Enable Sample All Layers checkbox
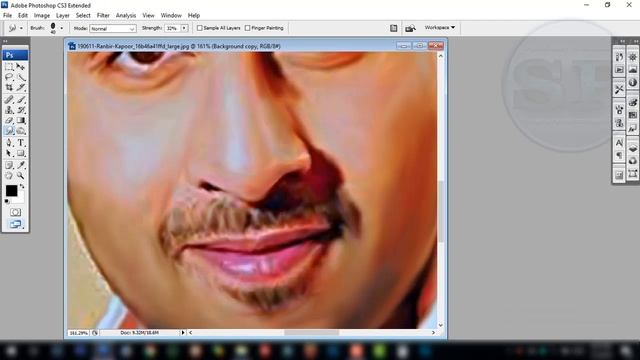The height and width of the screenshot is (360, 640). 200,28
